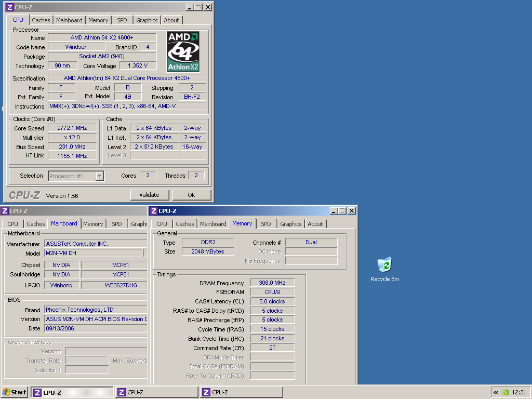Switch to Graphics tab in top CPU-Z window
The height and width of the screenshot is (399, 532).
pos(147,20)
